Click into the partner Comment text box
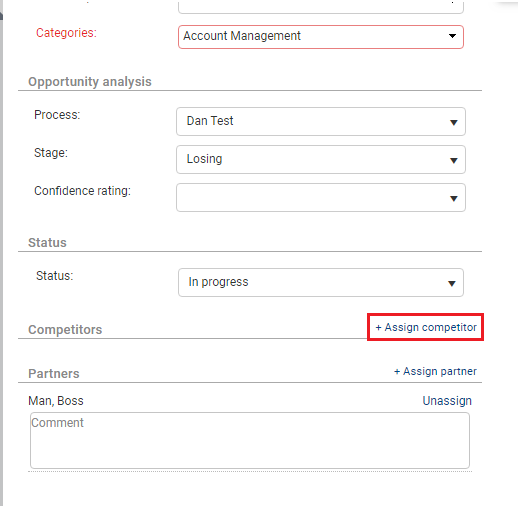The height and width of the screenshot is (506, 518). click(250, 440)
